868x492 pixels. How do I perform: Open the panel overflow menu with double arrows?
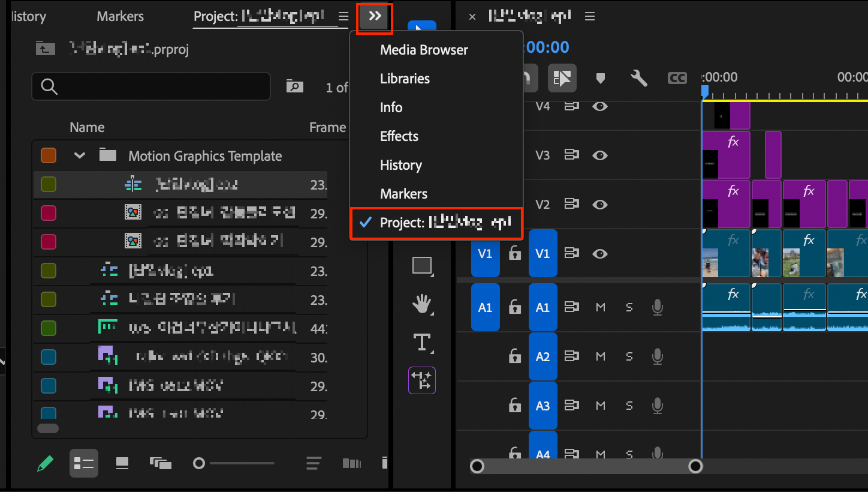pyautogui.click(x=373, y=17)
